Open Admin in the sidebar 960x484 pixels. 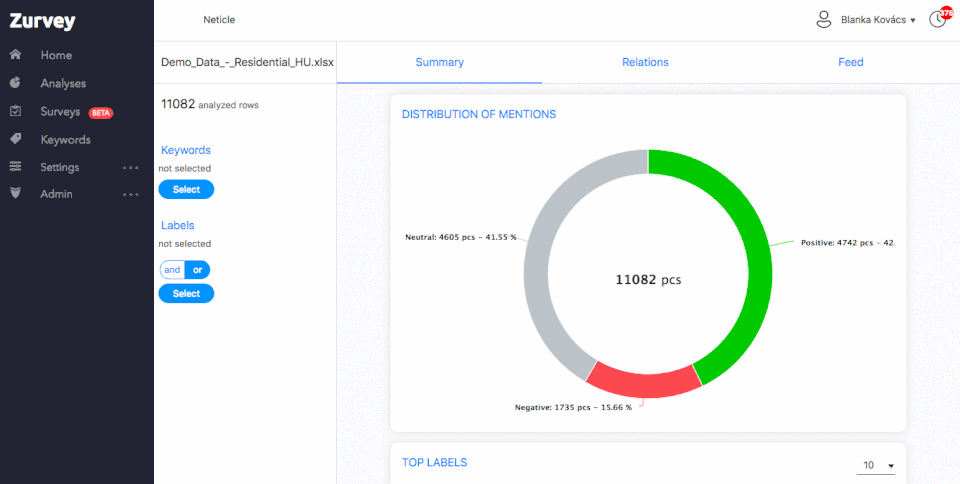tap(56, 194)
